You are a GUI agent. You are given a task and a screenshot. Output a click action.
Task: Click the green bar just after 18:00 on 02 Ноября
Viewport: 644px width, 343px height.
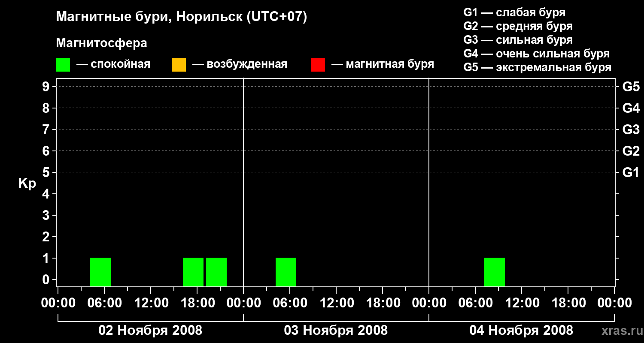pyautogui.click(x=216, y=272)
